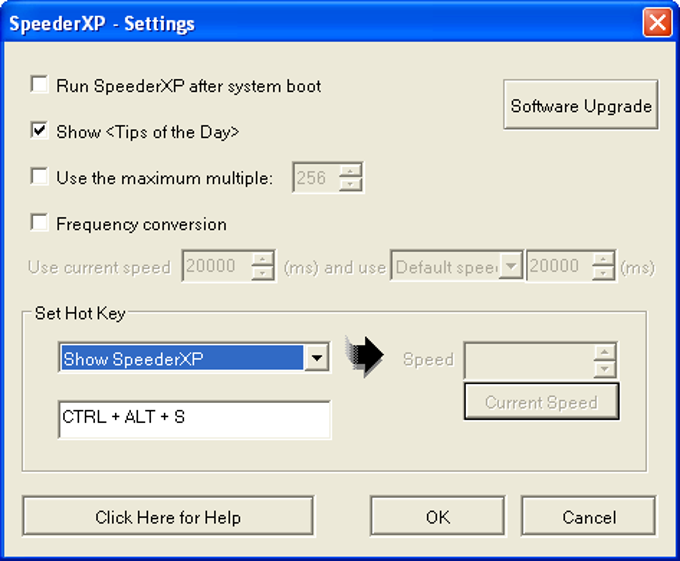Click the Software Upgrade button
The image size is (680, 561).
pos(581,104)
